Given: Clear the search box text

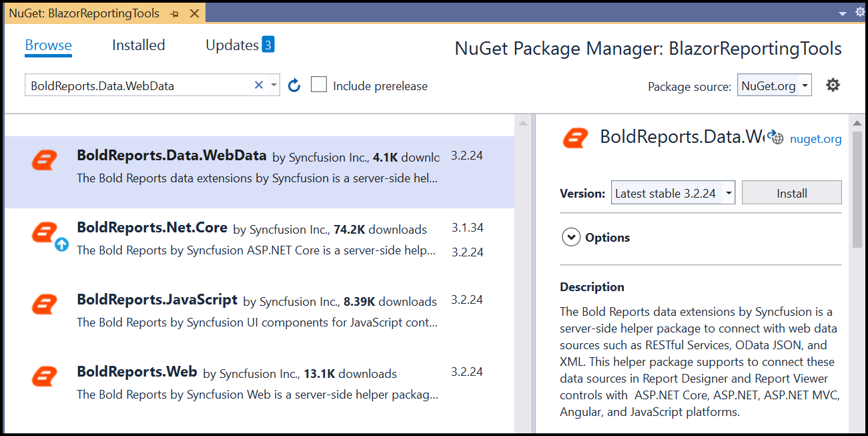Looking at the screenshot, I should point(259,85).
